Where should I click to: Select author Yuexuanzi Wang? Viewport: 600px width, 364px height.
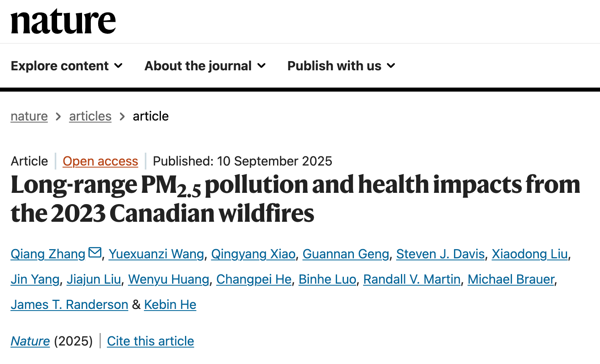(156, 254)
